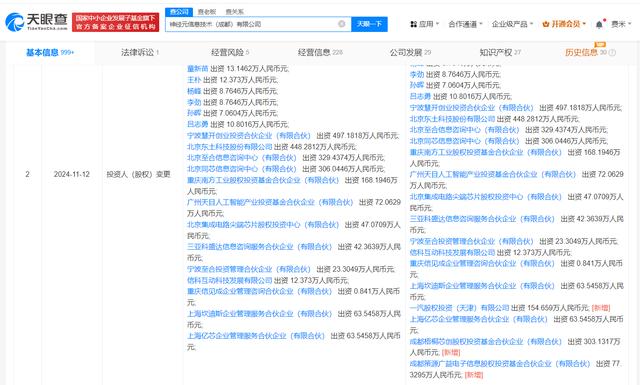640x385 pixels.
Task: Open newly added 成都策源广益电子信息股权投资基金 link
Action: [500, 363]
